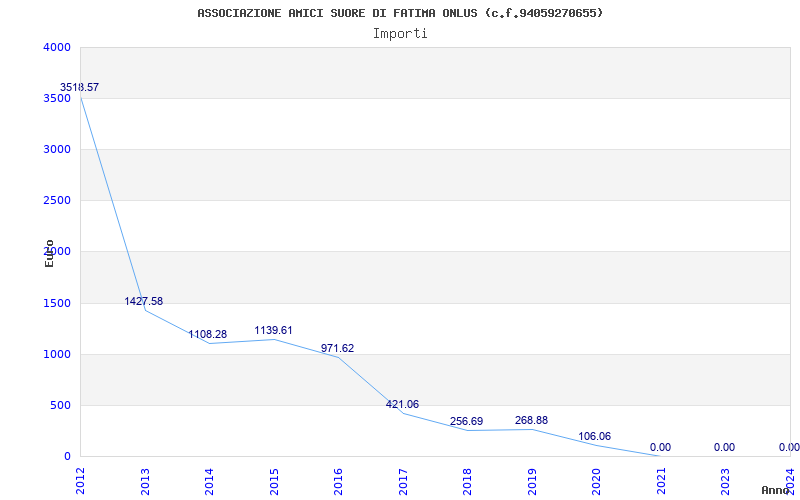The height and width of the screenshot is (500, 800).
Task: Click the 4000 y-axis tick label
Action: pyautogui.click(x=57, y=47)
